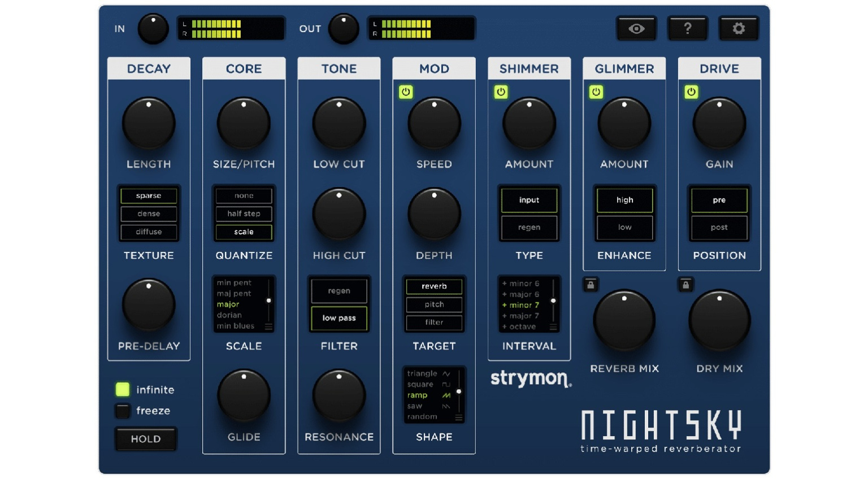Lock the Reverb Mix knob
The height and width of the screenshot is (479, 868).
590,285
